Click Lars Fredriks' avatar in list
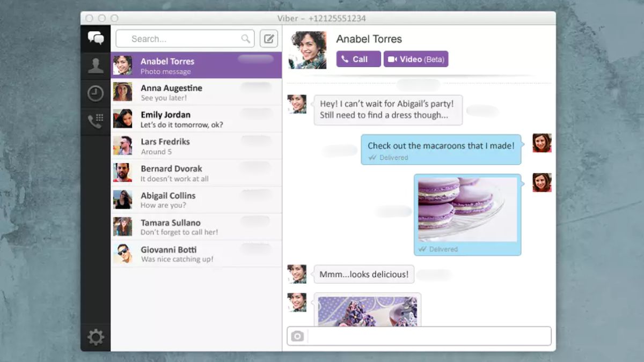Screen dimensions: 644x362 122,145
